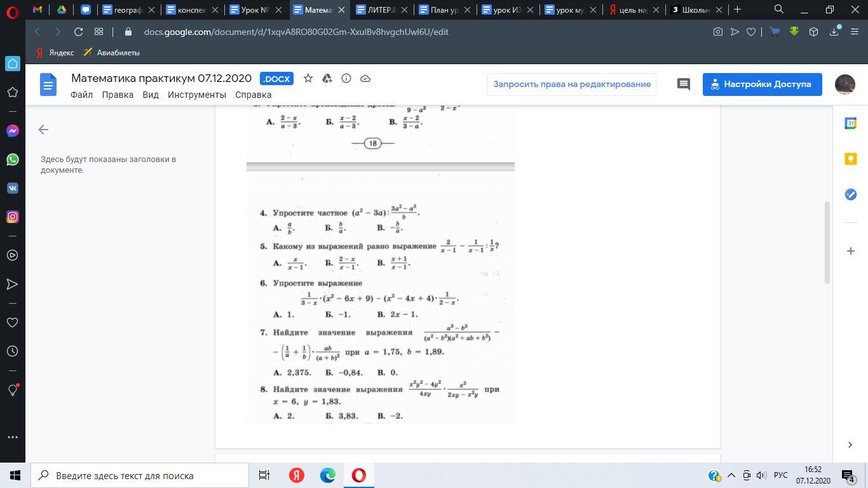
Task: Open Google Calendar in side panel
Action: pos(850,123)
